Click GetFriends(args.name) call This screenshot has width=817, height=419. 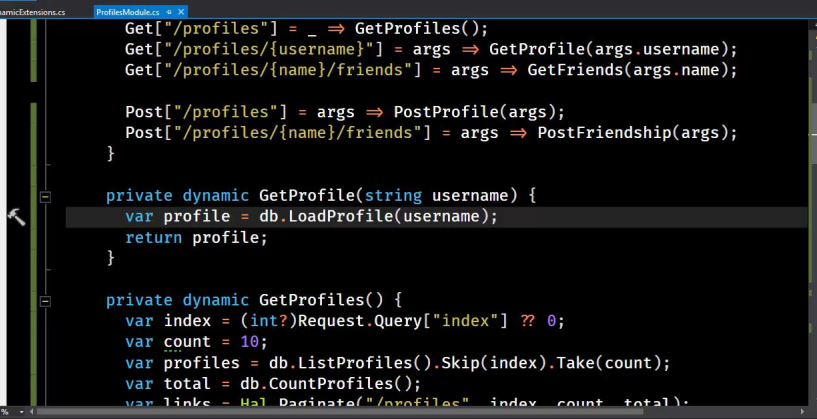(627, 70)
